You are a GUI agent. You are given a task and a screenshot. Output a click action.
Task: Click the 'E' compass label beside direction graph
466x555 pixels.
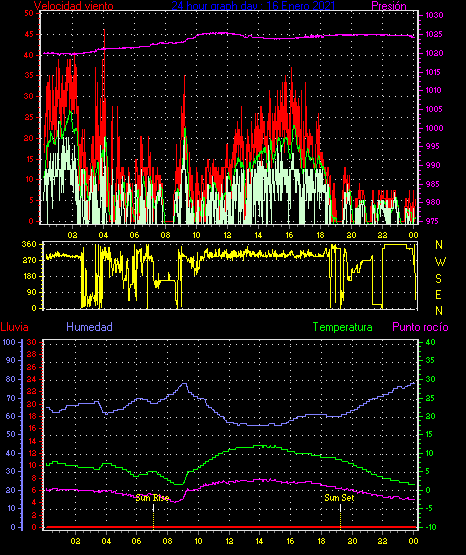point(439,294)
